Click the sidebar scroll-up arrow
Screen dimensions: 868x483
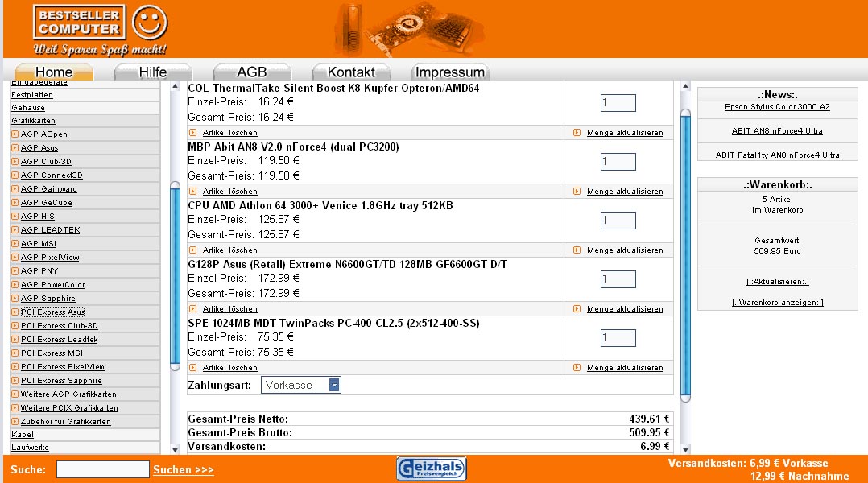tap(175, 86)
